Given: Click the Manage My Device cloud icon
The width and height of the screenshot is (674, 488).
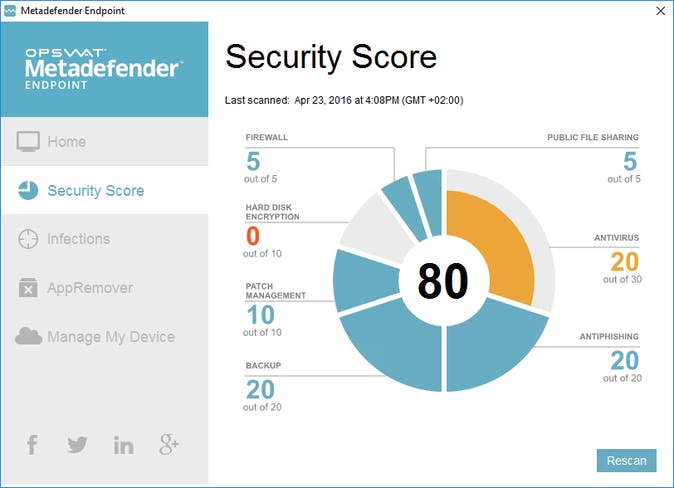Looking at the screenshot, I should [28, 336].
